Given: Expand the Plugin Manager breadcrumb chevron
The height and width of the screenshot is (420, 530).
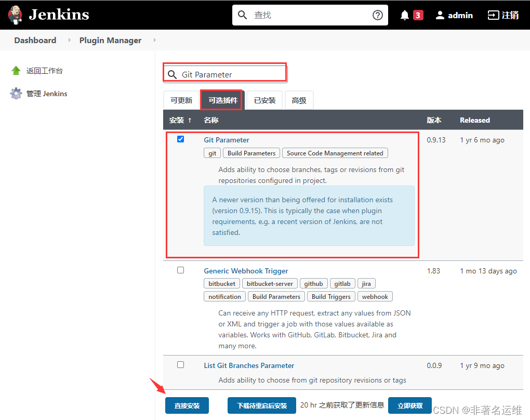Looking at the screenshot, I should tap(154, 40).
